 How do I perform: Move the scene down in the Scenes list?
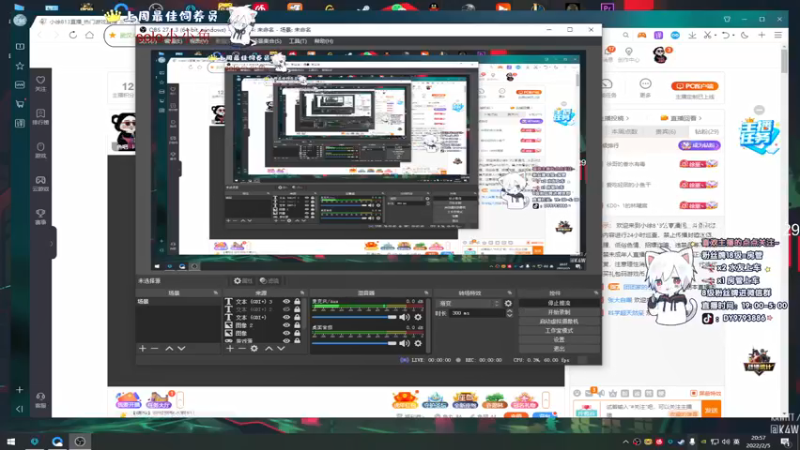point(181,348)
